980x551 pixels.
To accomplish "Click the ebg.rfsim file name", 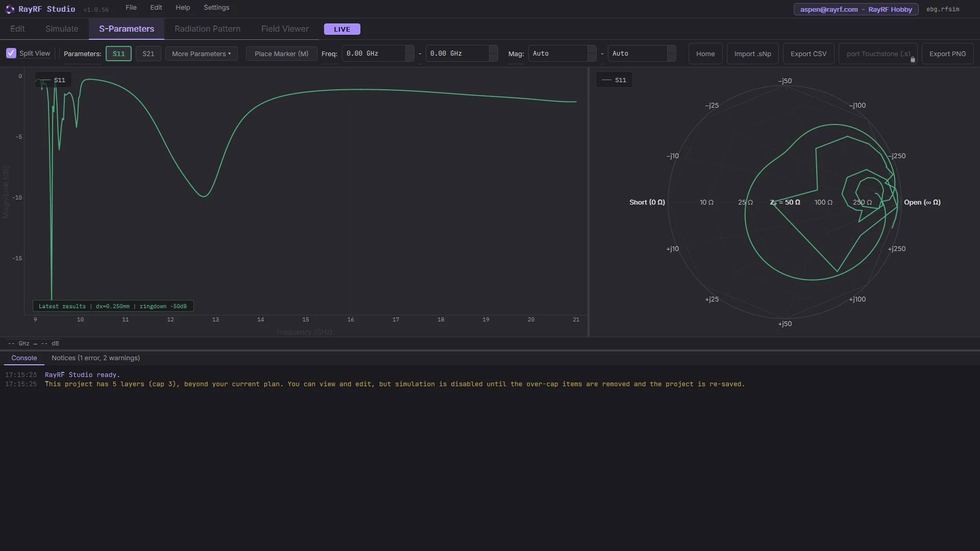I will point(943,9).
